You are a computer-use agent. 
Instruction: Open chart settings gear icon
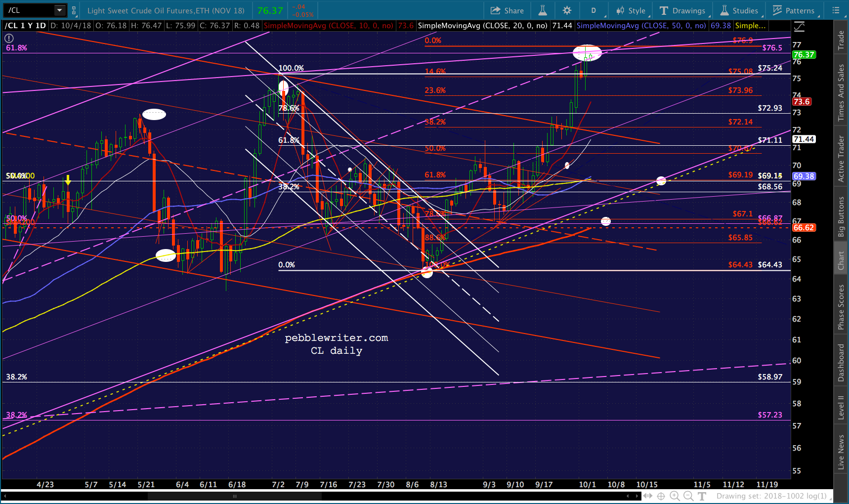pyautogui.click(x=567, y=10)
